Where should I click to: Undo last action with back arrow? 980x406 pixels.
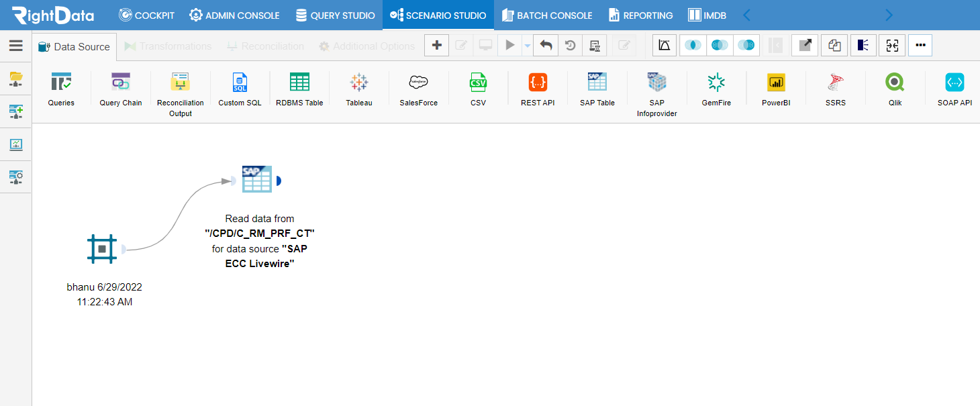546,45
